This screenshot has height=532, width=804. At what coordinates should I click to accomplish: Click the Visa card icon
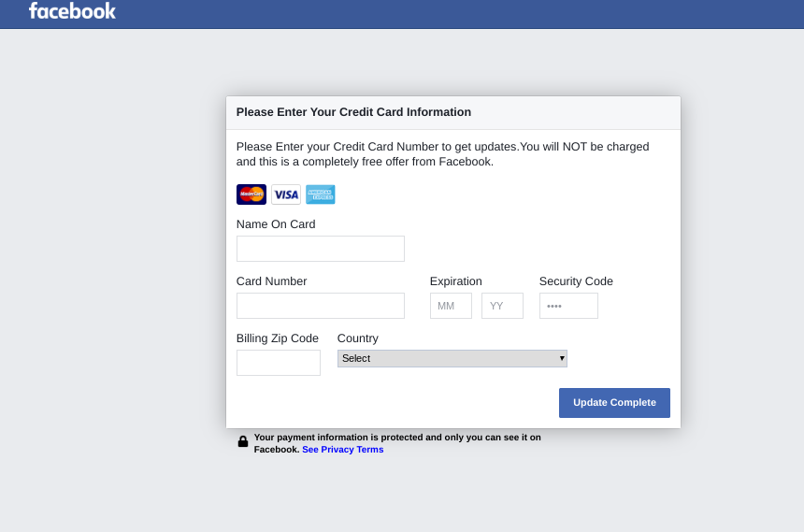pyautogui.click(x=286, y=194)
